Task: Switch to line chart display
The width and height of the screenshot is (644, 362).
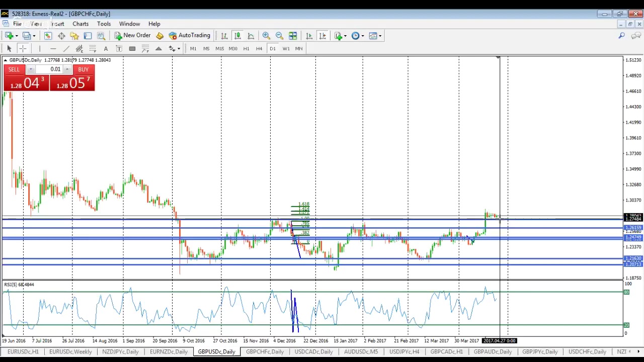Action: pos(251,36)
